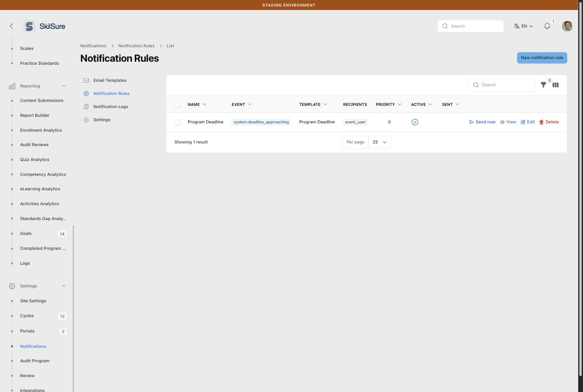Click the Settings cog icon in sub-navigation

[x=86, y=120]
